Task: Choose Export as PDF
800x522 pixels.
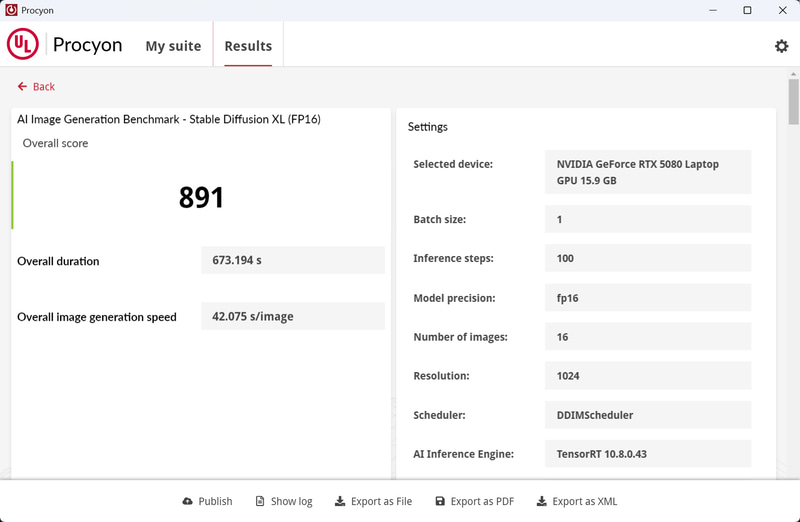Action: (474, 501)
